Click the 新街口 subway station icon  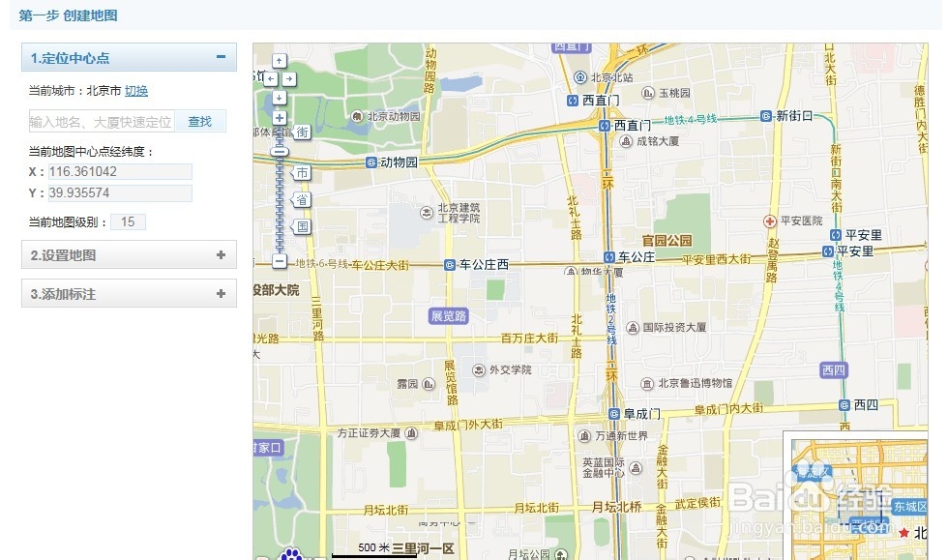pyautogui.click(x=766, y=116)
